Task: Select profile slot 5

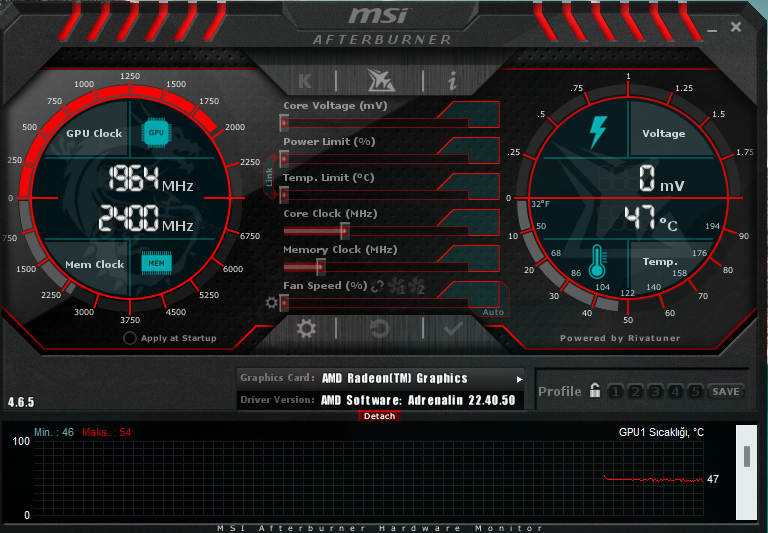Action: coord(695,391)
